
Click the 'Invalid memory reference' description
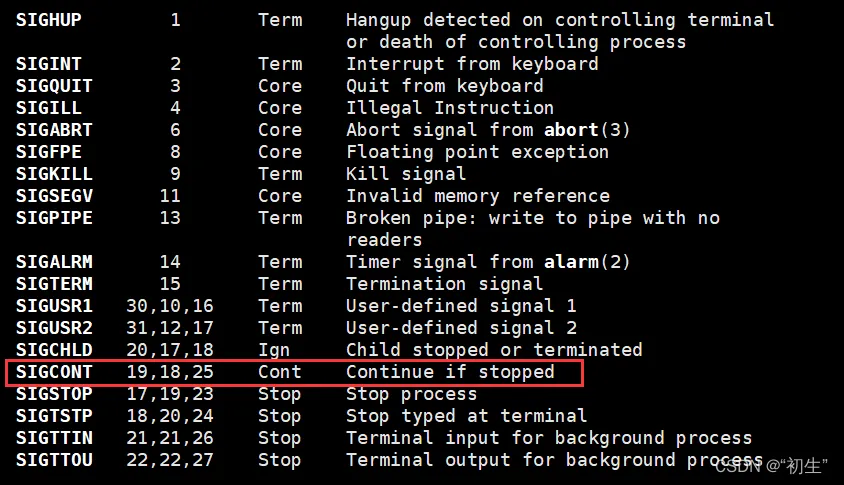pyautogui.click(x=478, y=196)
